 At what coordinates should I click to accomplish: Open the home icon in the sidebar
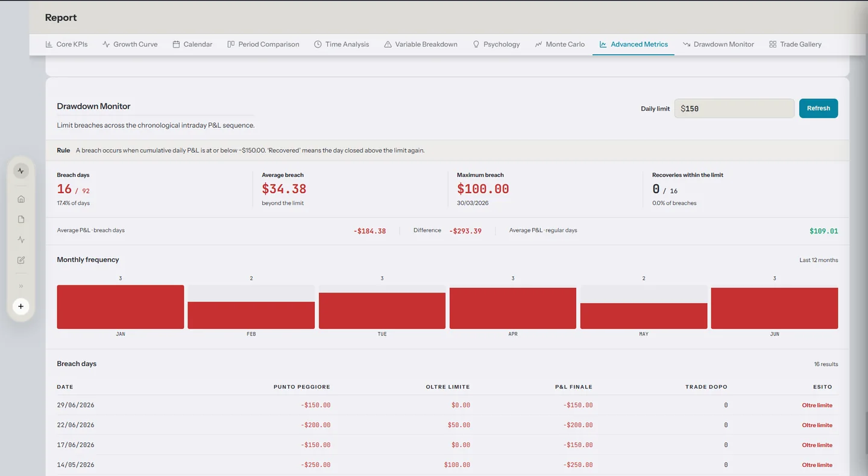[x=21, y=199]
